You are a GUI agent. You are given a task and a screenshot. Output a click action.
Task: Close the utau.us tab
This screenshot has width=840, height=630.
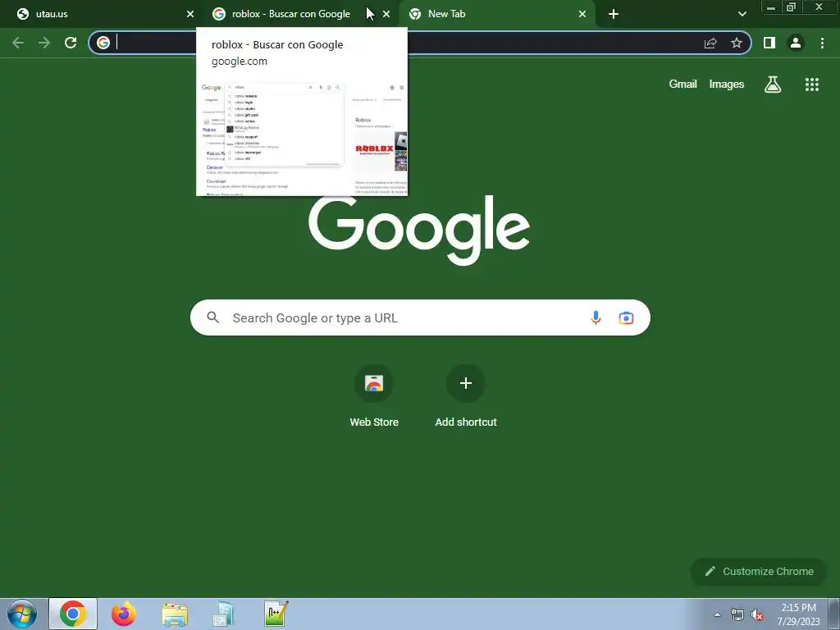[190, 14]
